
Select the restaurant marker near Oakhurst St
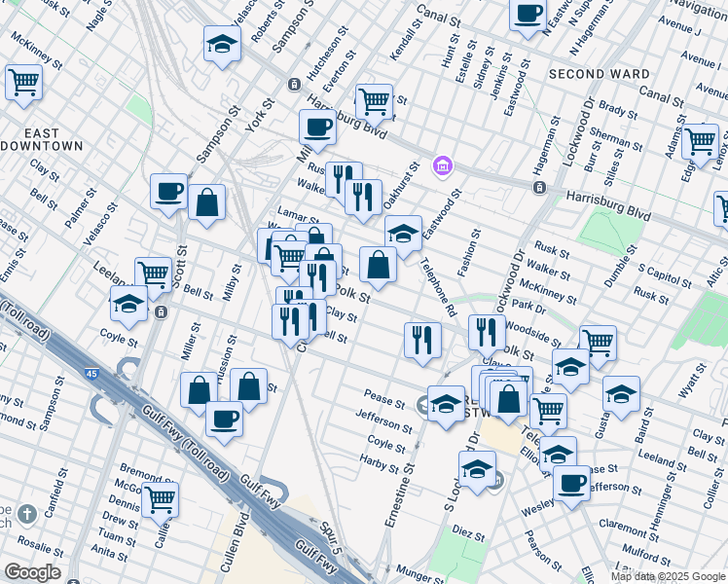click(x=364, y=201)
